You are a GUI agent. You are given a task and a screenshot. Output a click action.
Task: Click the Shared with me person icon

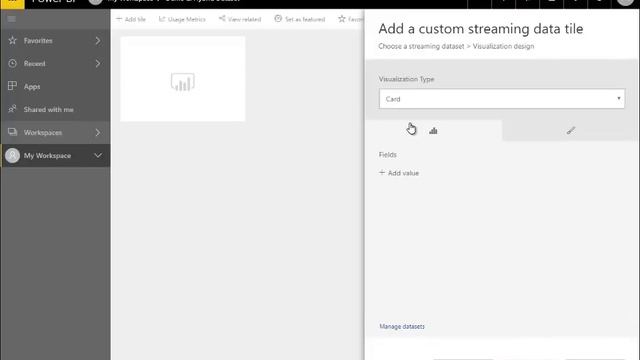point(13,109)
